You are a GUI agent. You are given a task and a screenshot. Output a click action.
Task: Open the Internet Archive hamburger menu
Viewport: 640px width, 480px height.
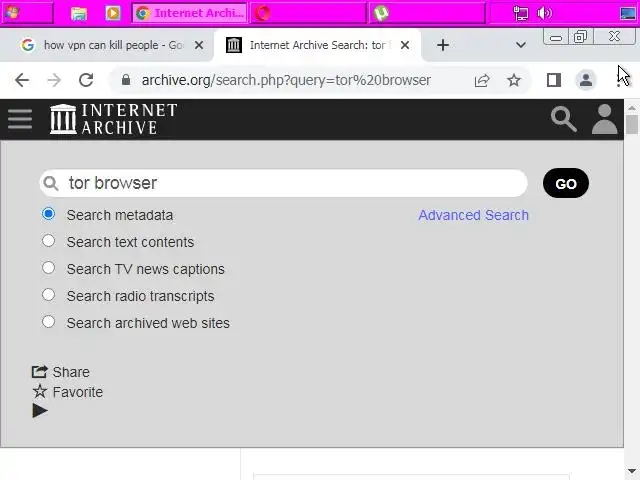pos(20,119)
